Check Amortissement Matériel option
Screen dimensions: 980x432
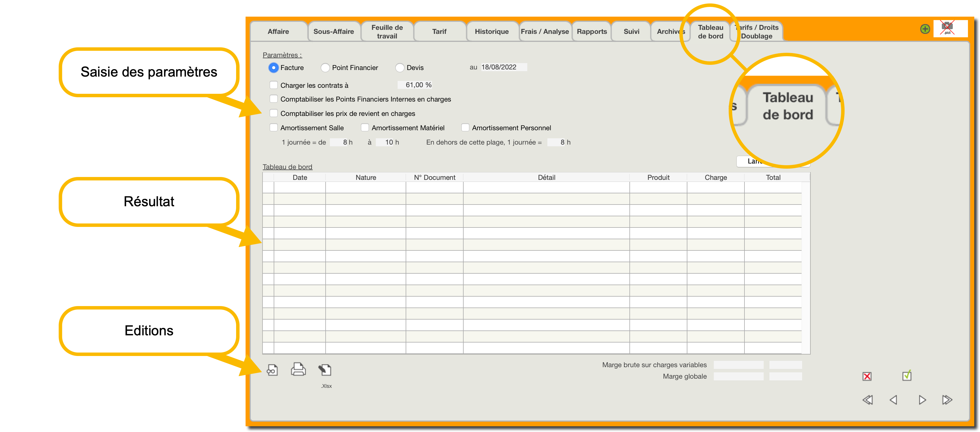[364, 127]
